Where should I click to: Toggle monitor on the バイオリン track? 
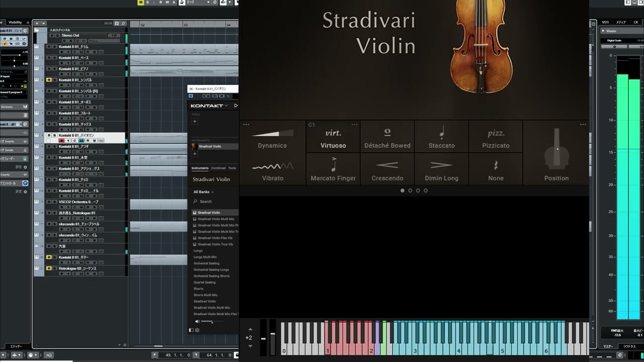point(68,141)
